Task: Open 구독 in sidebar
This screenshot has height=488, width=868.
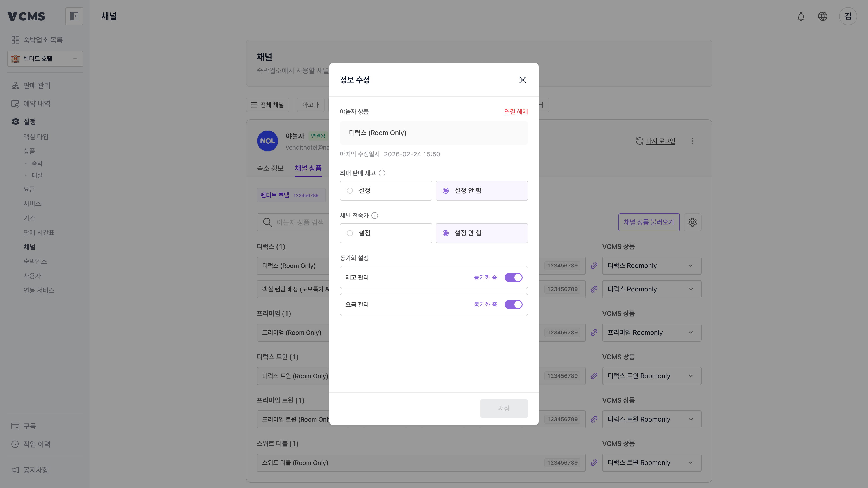Action: click(x=24, y=426)
